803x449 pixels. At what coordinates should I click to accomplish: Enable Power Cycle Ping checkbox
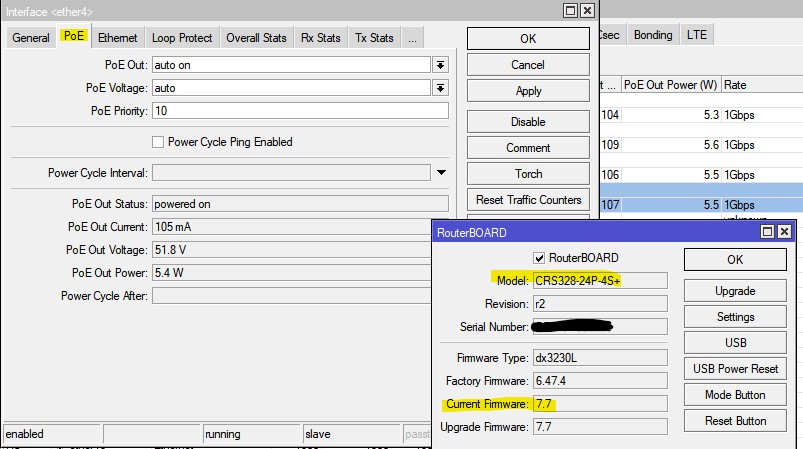[x=158, y=142]
